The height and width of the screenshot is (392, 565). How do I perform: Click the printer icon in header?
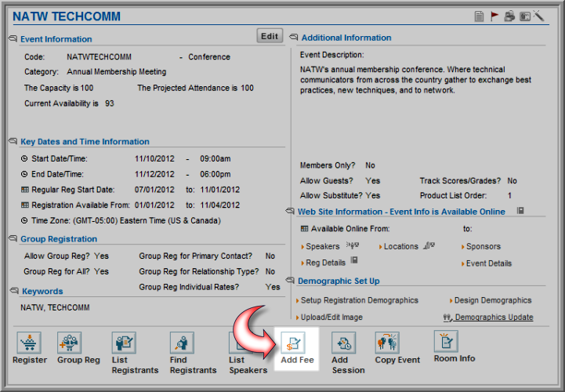tap(509, 16)
